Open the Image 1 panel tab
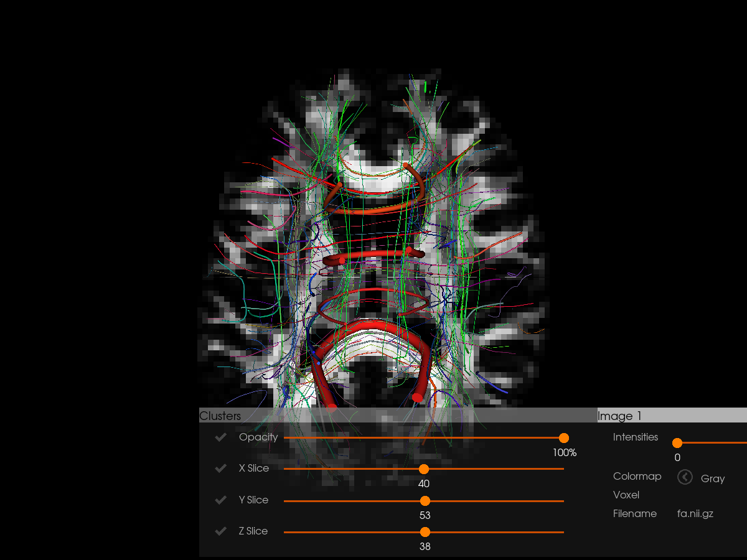Screen dimensions: 747x560 [619, 416]
